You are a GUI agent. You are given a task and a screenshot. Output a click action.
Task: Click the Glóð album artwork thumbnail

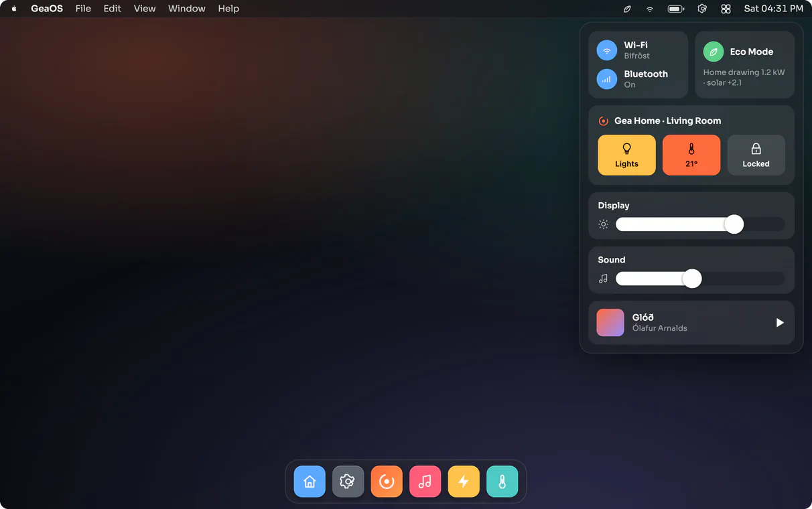(610, 323)
